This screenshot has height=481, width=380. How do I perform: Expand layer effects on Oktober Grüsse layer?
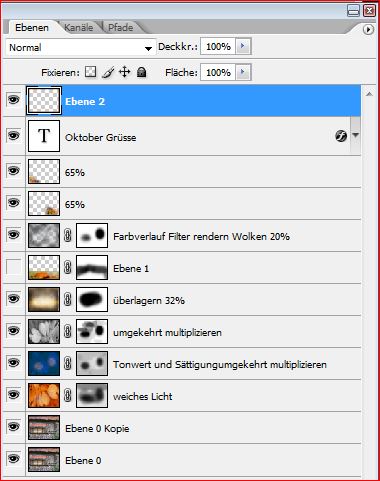pos(356,135)
